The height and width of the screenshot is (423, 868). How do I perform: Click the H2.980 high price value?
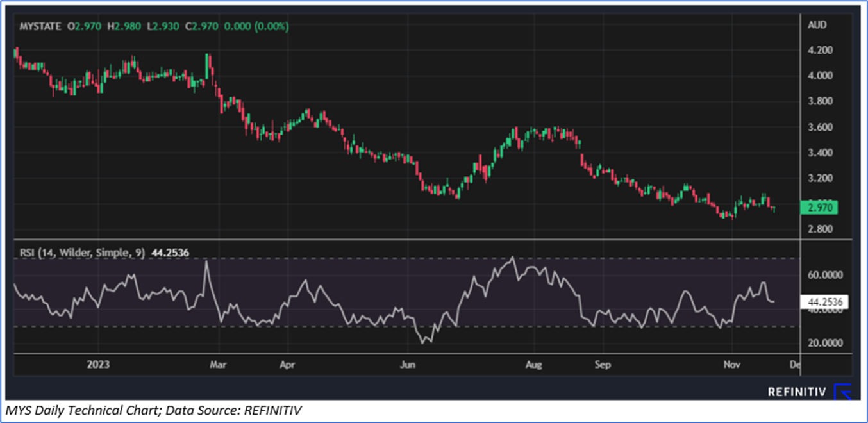point(123,26)
